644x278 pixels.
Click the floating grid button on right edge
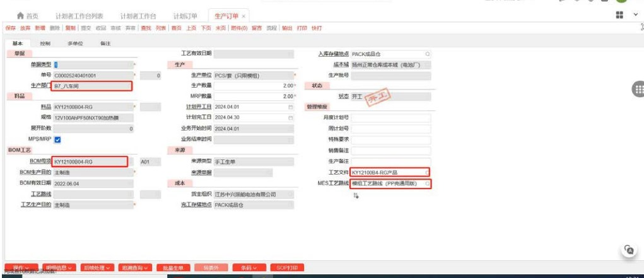pyautogui.click(x=638, y=90)
